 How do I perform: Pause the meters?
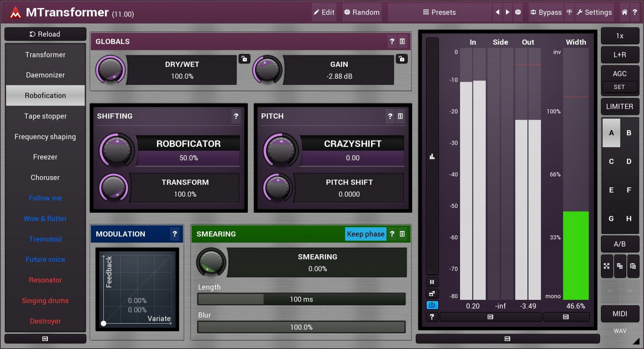tap(432, 282)
